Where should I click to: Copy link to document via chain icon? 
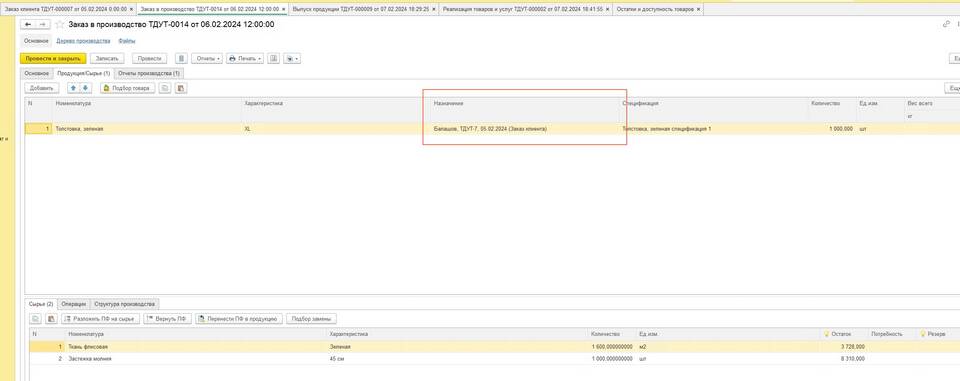coord(947,25)
